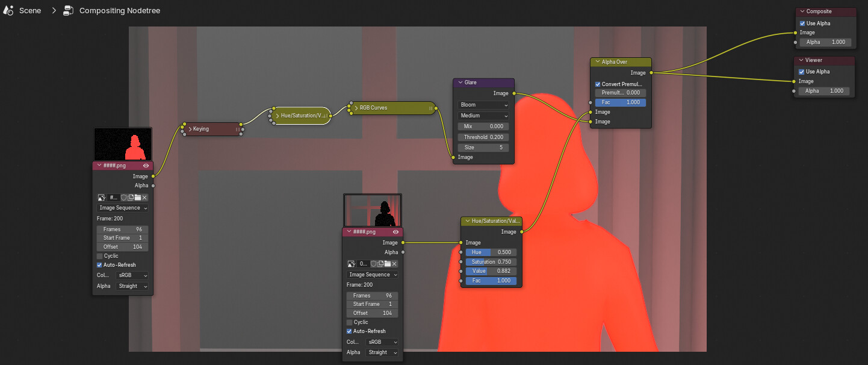Enable Cyclic on the Keying-source image node
This screenshot has height=365, width=868.
click(x=100, y=256)
